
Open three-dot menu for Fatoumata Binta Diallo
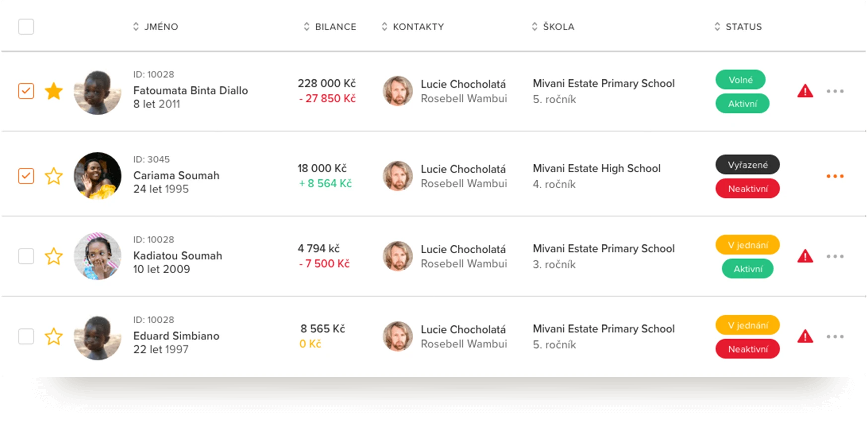[835, 91]
